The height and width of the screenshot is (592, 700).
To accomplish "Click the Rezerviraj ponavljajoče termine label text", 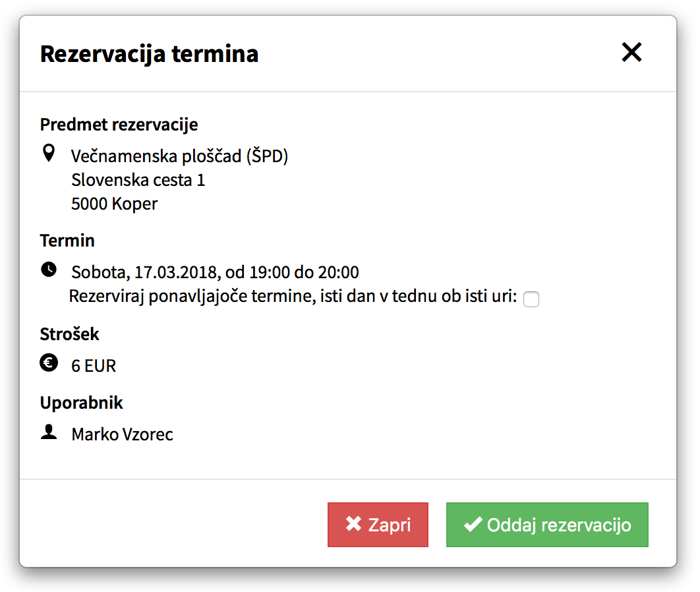I will [293, 296].
